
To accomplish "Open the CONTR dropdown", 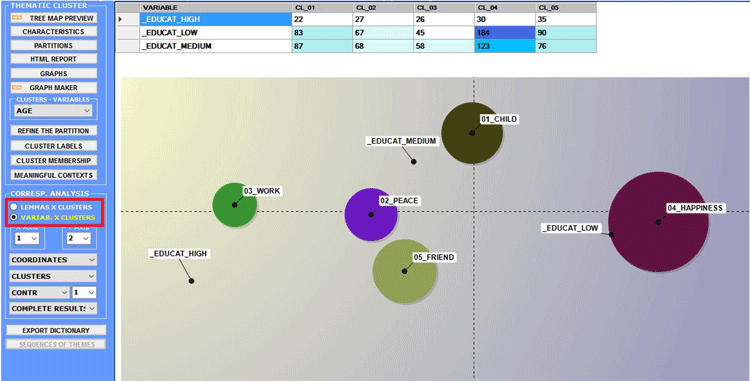I will pos(40,293).
